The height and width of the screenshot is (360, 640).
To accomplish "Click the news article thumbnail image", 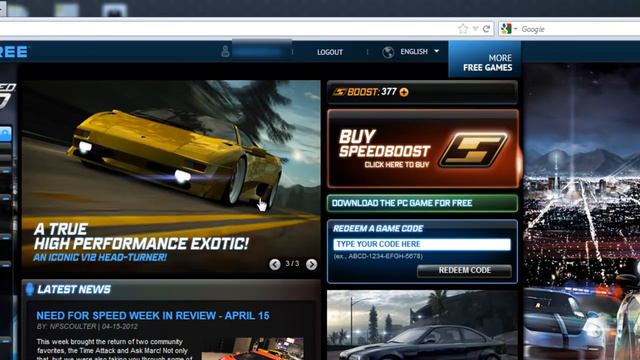I will click(253, 349).
